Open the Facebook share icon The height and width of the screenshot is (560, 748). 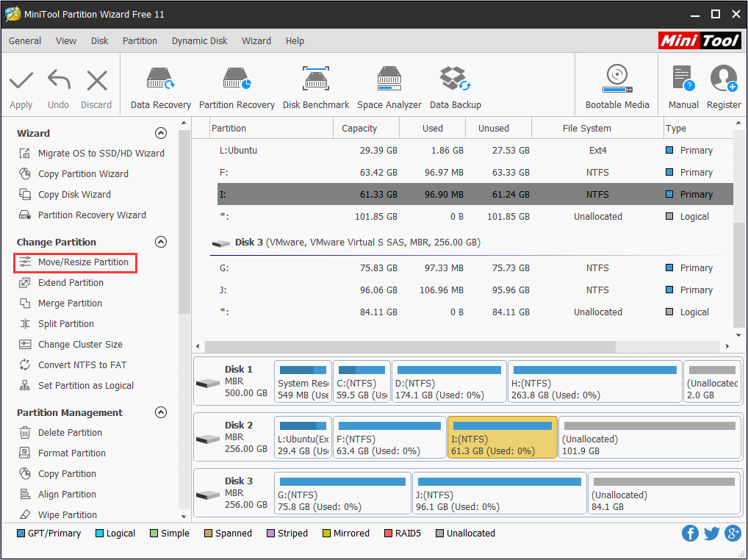pos(690,534)
